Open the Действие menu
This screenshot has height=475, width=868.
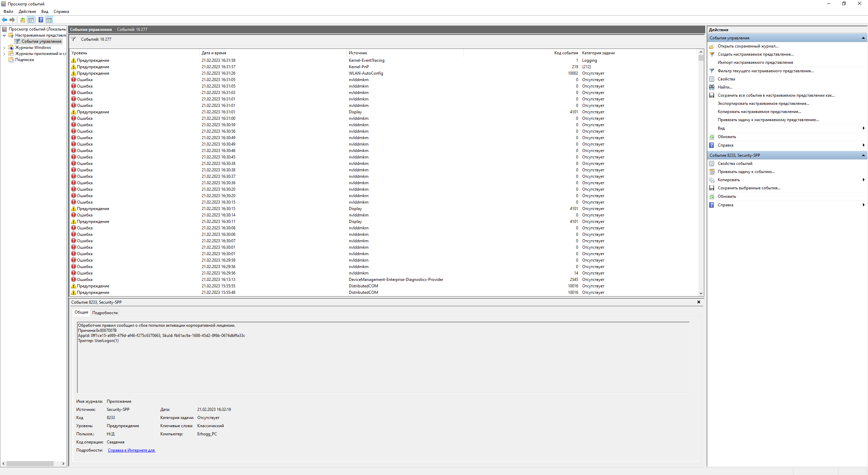coord(27,12)
